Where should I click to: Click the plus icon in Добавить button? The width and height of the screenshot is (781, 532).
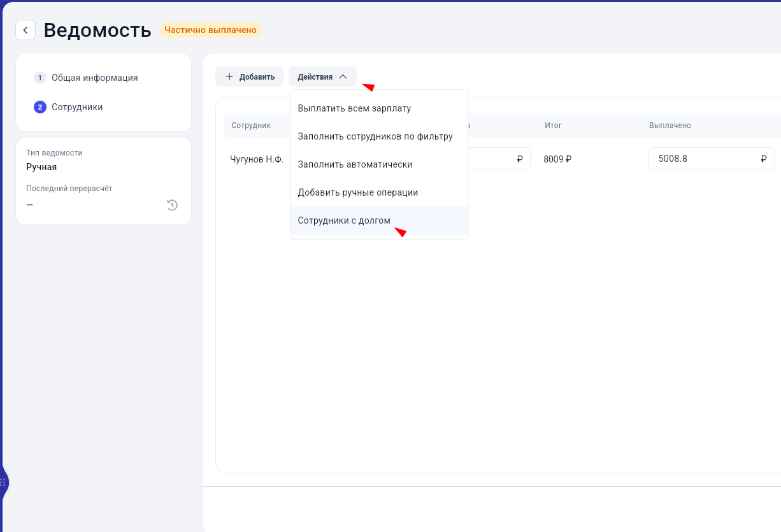pyautogui.click(x=229, y=76)
